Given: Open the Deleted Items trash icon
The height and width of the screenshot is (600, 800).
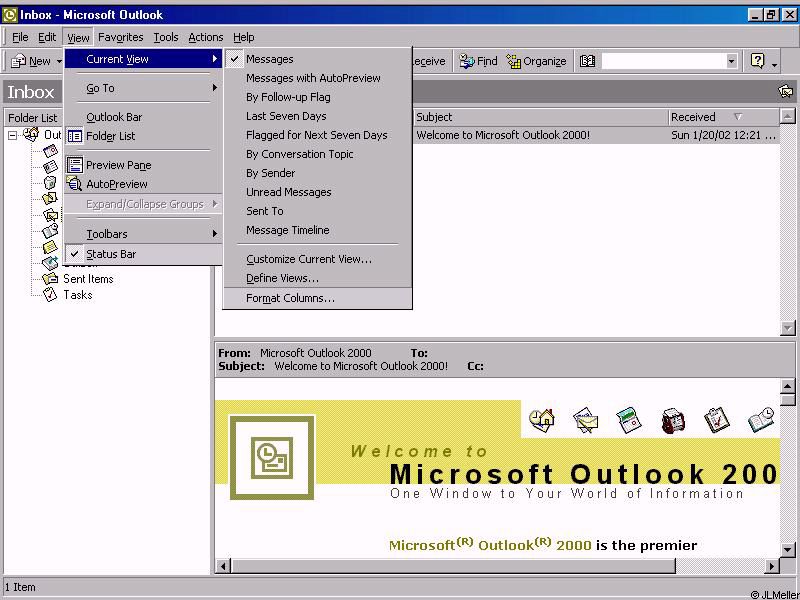Looking at the screenshot, I should pyautogui.click(x=50, y=183).
